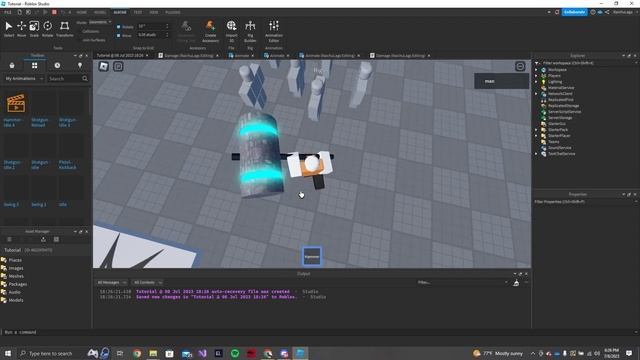This screenshot has width=640, height=360.
Task: Open Spotify from the taskbar
Action: coord(235,353)
